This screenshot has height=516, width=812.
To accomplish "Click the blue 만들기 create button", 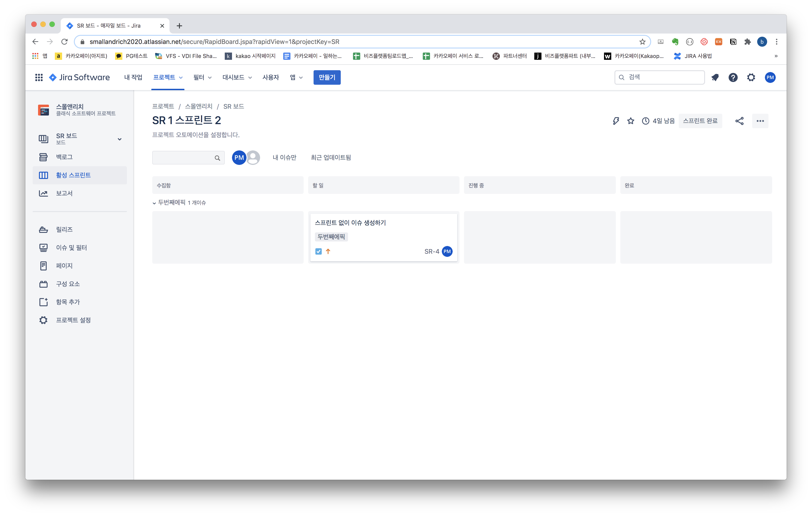I will (x=327, y=77).
